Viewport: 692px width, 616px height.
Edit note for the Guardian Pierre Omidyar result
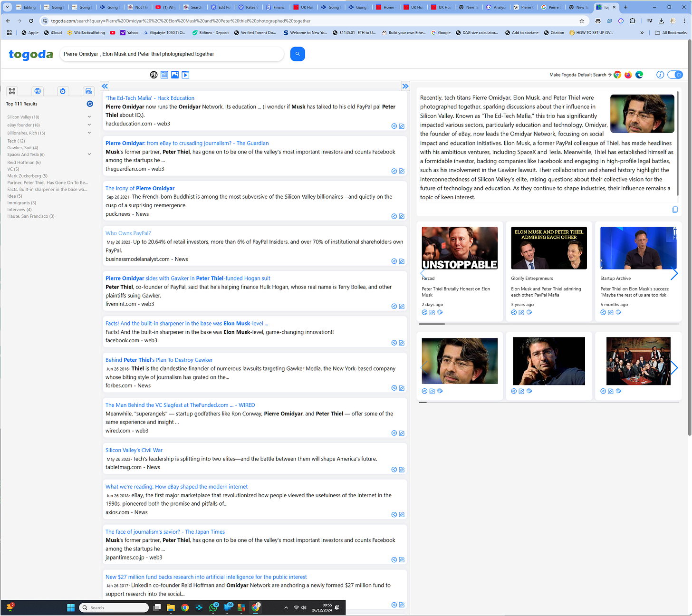pos(402,171)
